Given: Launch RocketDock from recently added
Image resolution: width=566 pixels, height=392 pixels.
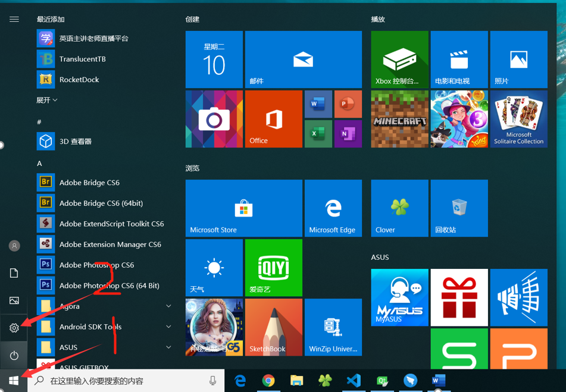Looking at the screenshot, I should [x=104, y=79].
